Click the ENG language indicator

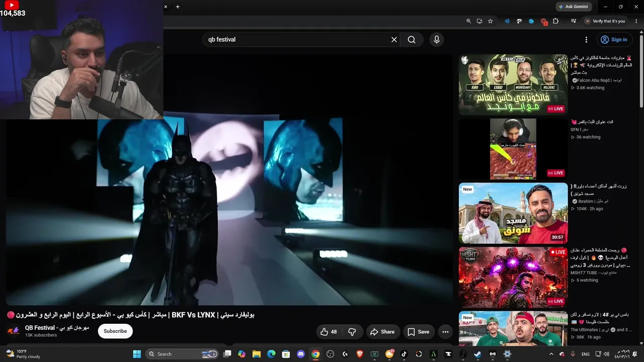586,354
